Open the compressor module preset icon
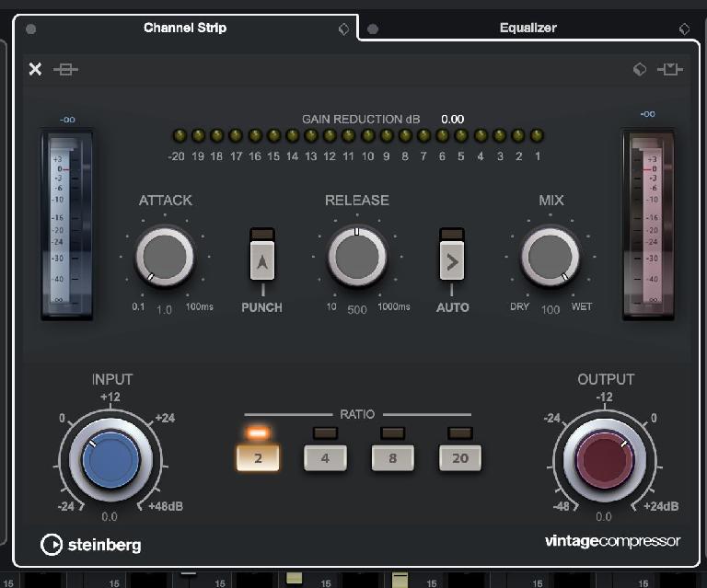 coord(640,69)
